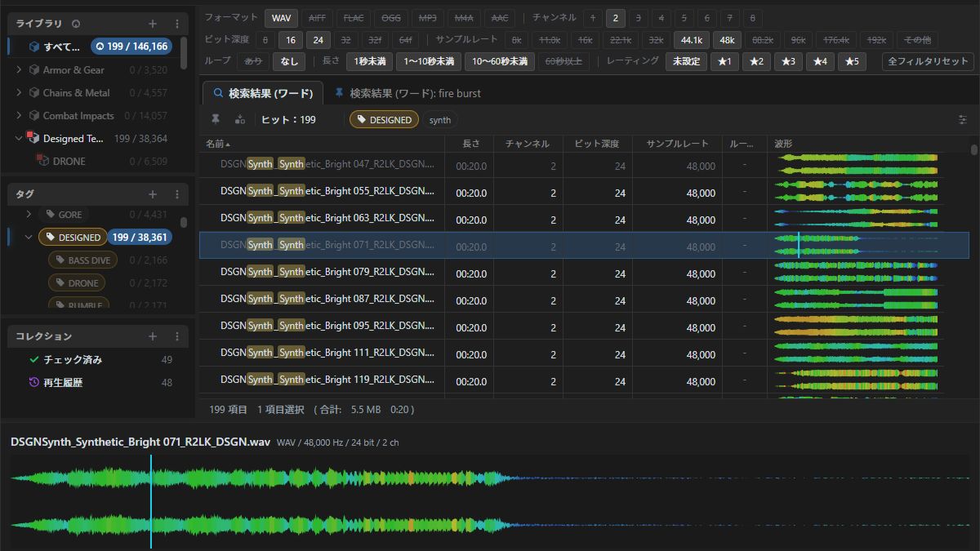Toggle the 1〜10秒未満 length filter

tap(429, 61)
